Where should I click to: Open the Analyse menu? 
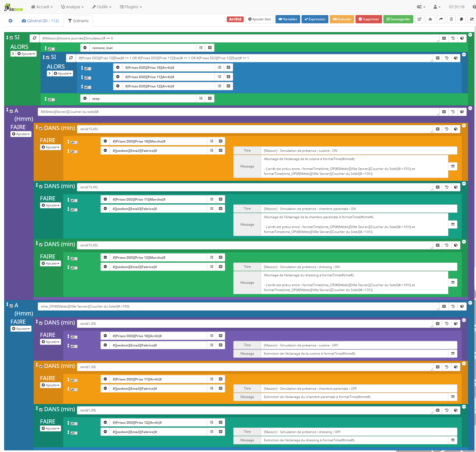[x=73, y=7]
